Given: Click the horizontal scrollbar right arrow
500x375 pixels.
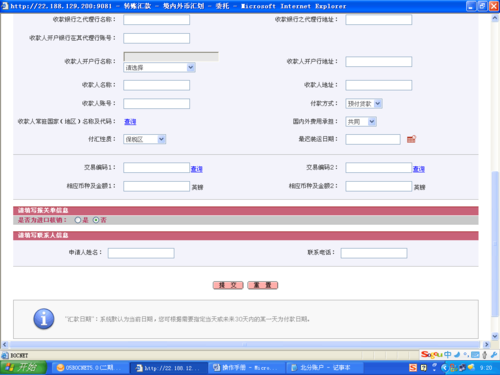Looking at the screenshot, I should (487, 344).
